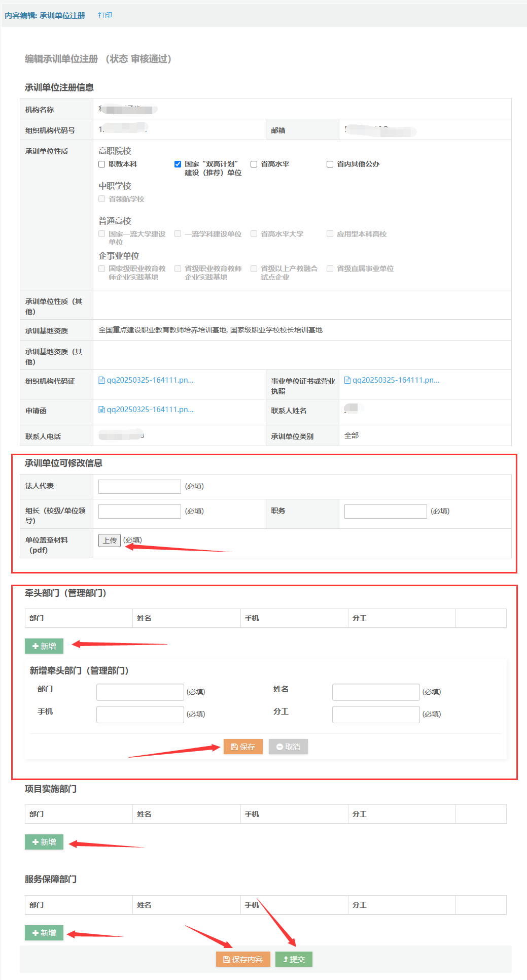Focus the 组长（校级/单位领导）text box
This screenshot has width=527, height=980.
[x=139, y=511]
